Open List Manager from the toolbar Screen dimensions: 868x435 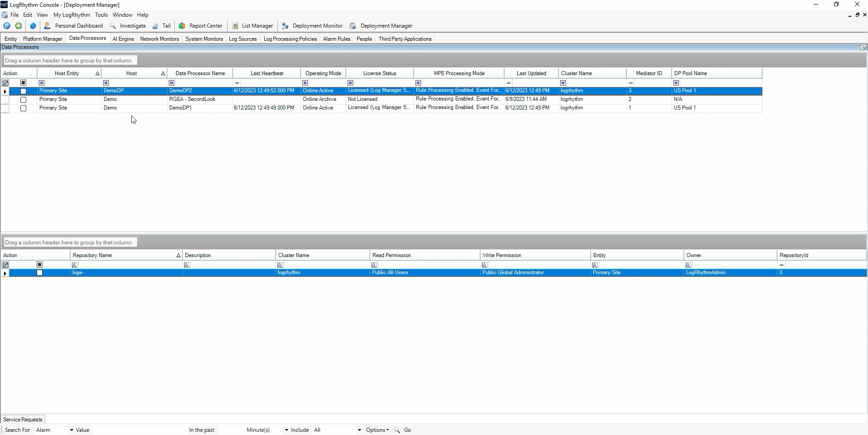coord(235,26)
